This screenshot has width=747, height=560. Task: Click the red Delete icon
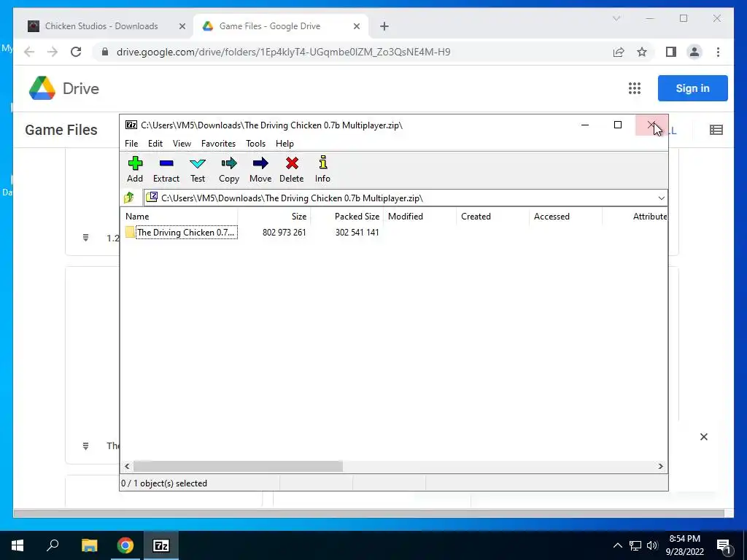coord(292,169)
